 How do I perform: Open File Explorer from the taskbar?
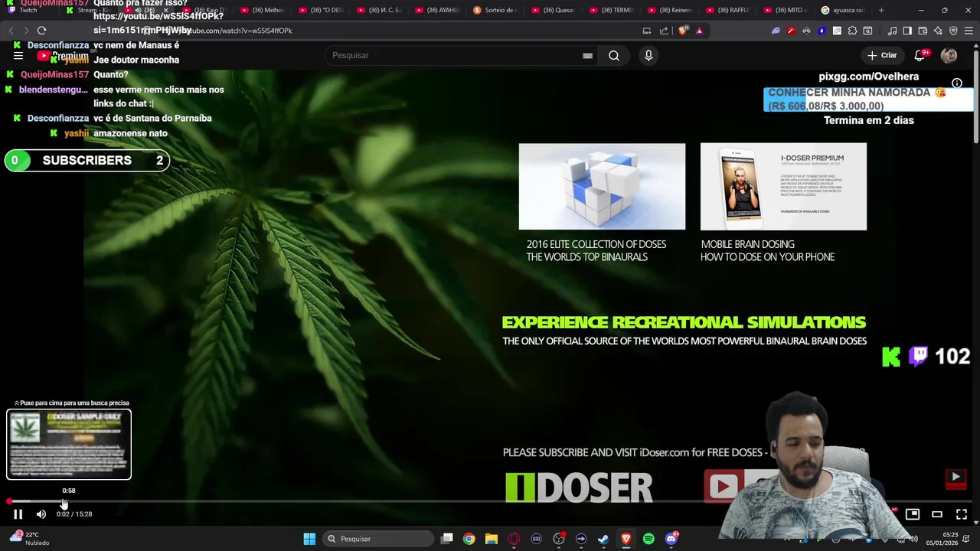click(x=492, y=539)
